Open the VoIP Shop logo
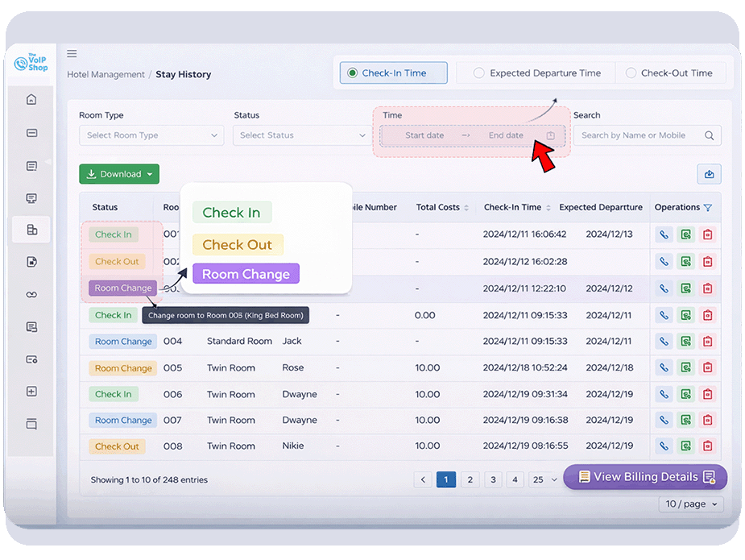The image size is (745, 560). tap(31, 62)
